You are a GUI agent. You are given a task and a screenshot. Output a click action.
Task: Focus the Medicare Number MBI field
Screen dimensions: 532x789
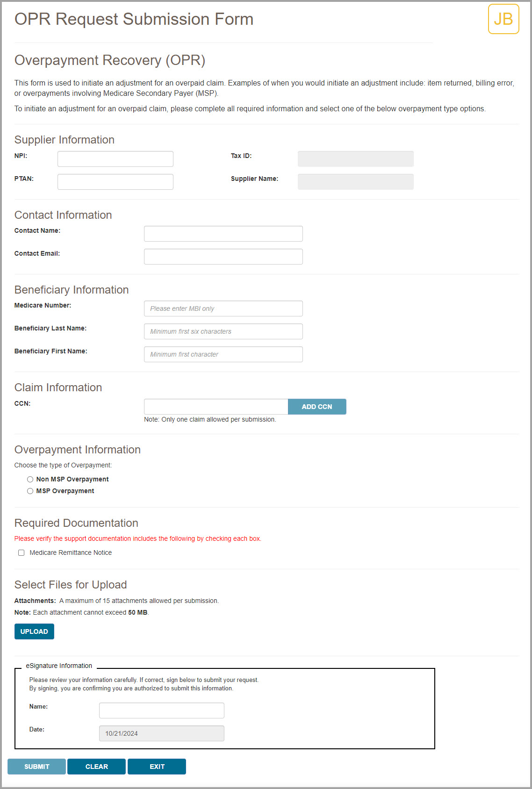coord(223,308)
